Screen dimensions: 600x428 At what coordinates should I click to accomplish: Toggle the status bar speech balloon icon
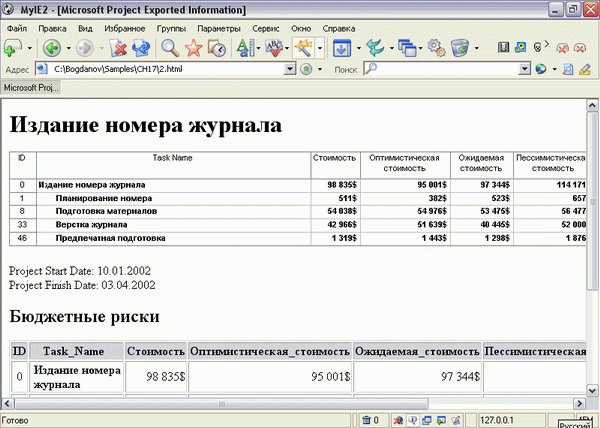coord(412,420)
